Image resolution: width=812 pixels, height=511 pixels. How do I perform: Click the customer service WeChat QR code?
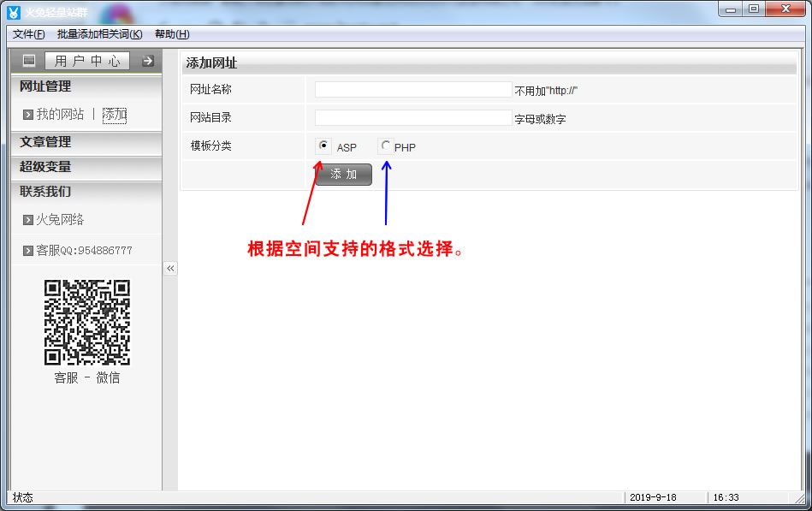pyautogui.click(x=86, y=323)
